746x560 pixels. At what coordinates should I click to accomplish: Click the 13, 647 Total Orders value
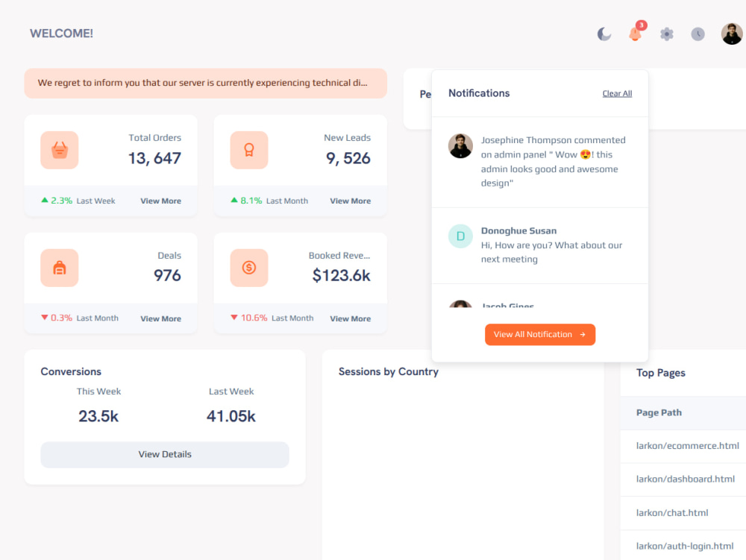tap(154, 158)
